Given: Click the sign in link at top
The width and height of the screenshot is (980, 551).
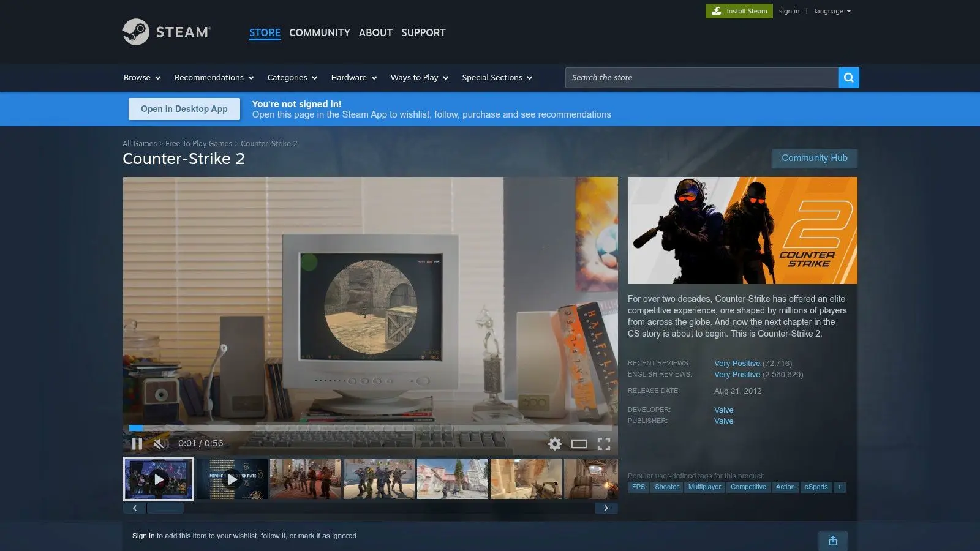Looking at the screenshot, I should 789,11.
